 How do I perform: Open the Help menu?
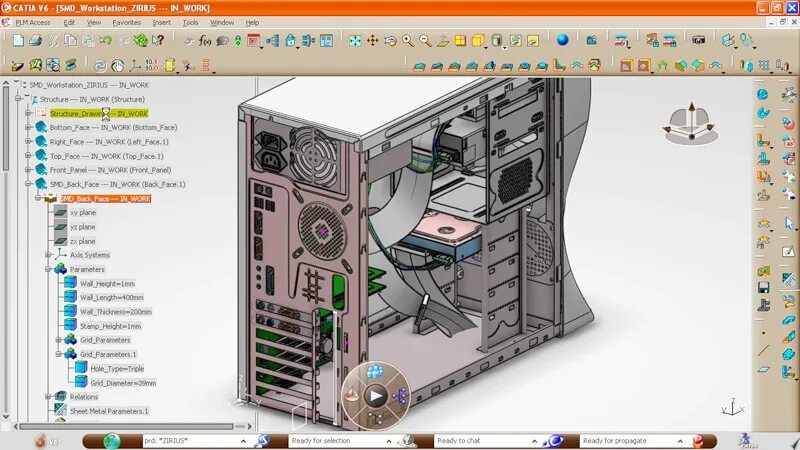tap(252, 22)
